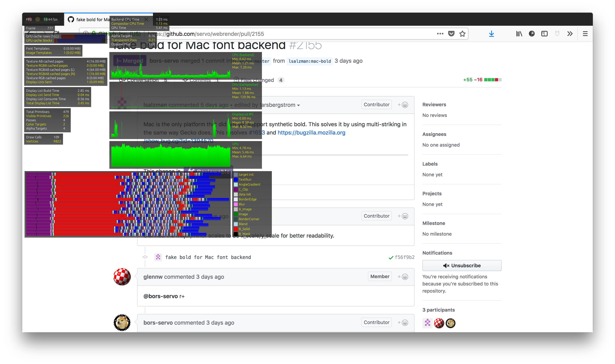Click the GitHub octocat icon in browser tab
The image size is (615, 364).
pos(71,19)
